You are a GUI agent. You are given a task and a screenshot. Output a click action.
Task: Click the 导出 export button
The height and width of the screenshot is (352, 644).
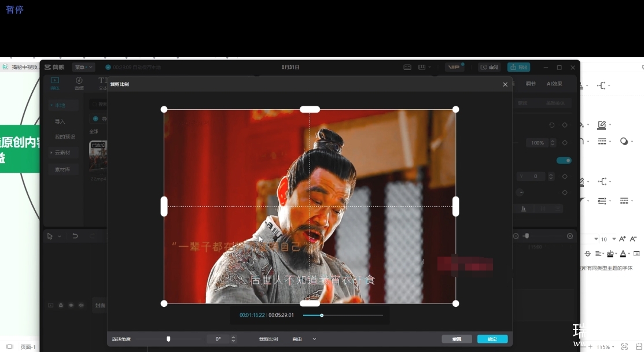pyautogui.click(x=519, y=67)
